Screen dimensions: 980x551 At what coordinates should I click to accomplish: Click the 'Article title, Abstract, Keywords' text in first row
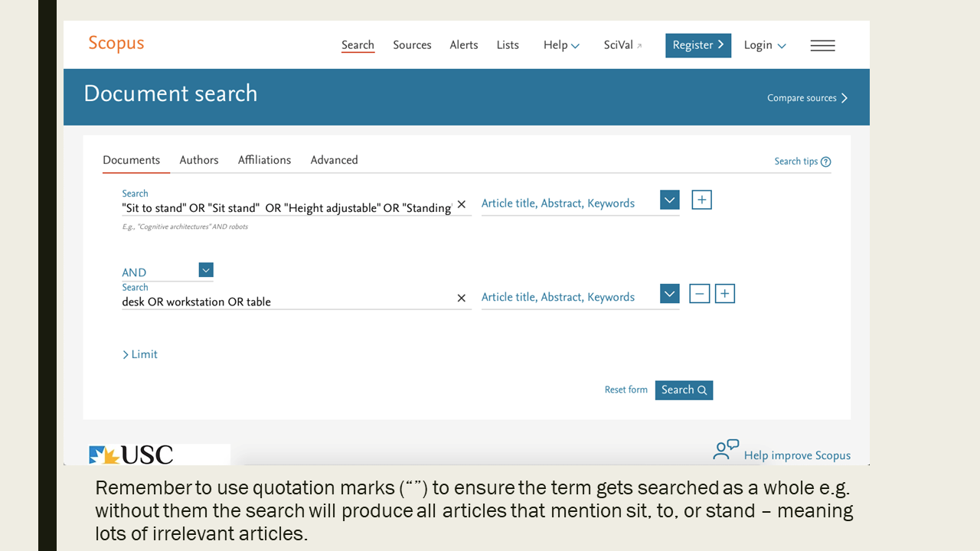(558, 204)
